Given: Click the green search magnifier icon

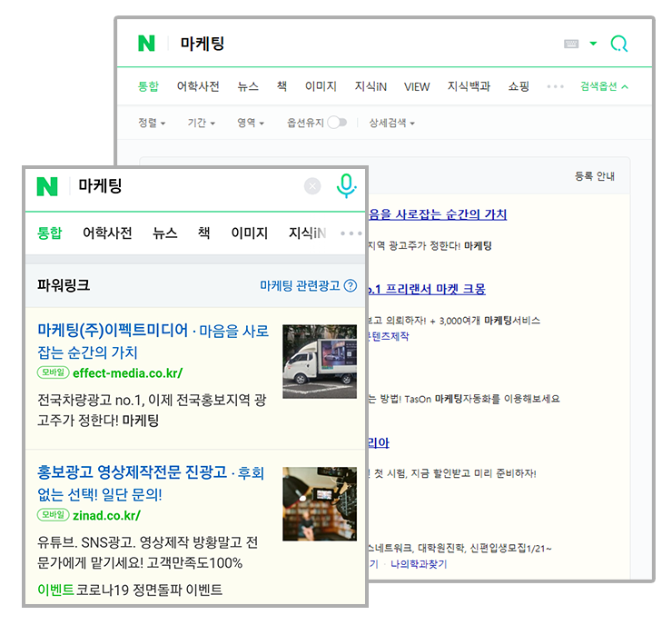Looking at the screenshot, I should pos(618,44).
